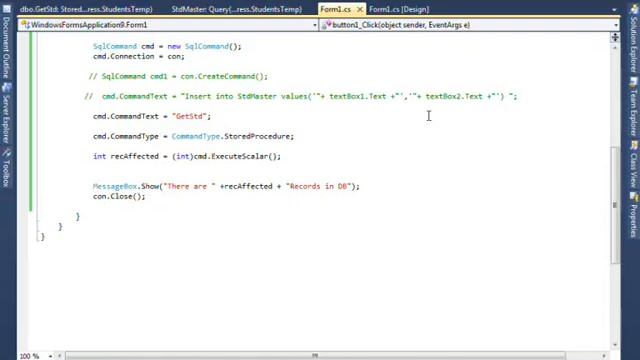This screenshot has width=640, height=360.
Task: Click the text 'cmd.Connection = con;'
Action: click(x=138, y=56)
